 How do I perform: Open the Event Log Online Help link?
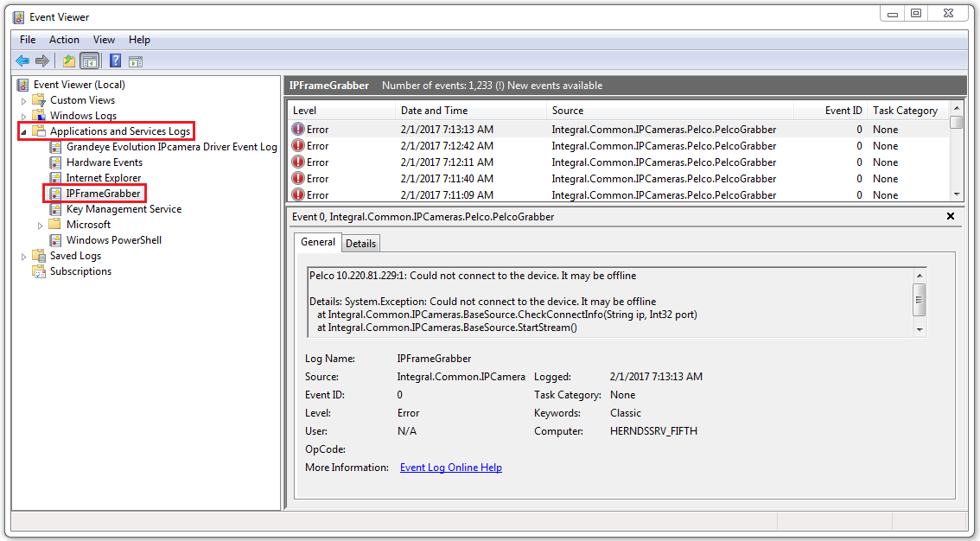tap(450, 467)
